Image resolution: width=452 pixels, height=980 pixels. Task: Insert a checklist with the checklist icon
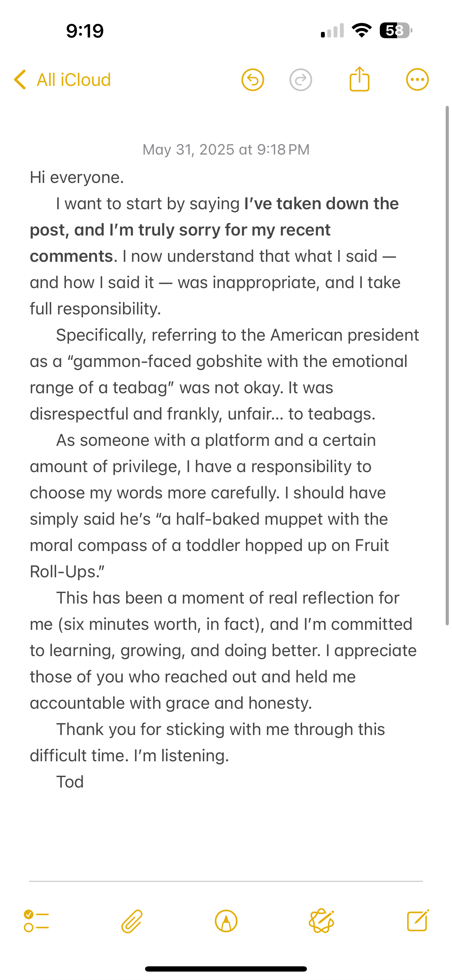(x=36, y=921)
